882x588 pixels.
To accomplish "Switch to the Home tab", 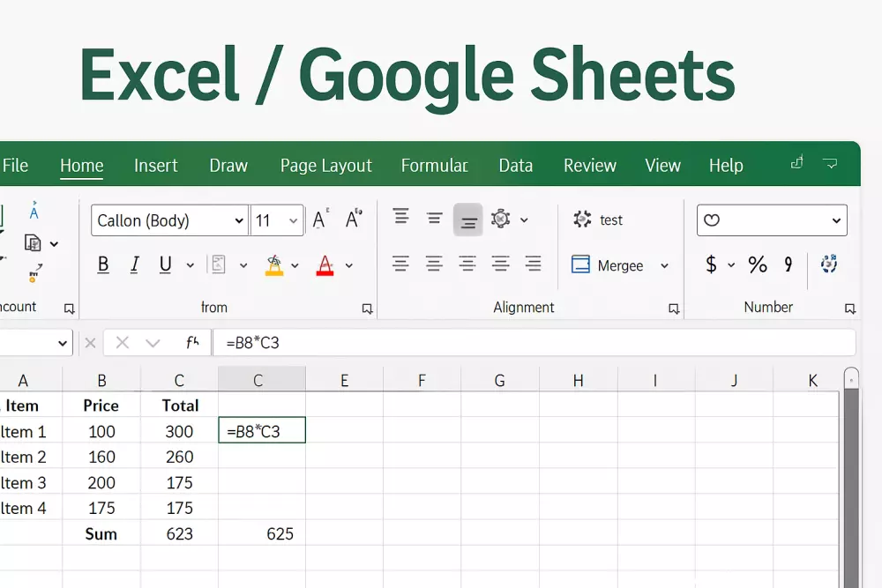I will pyautogui.click(x=81, y=165).
